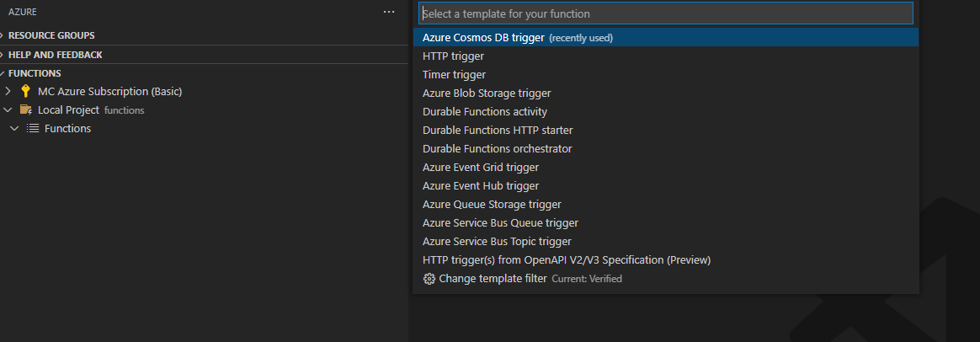Click the gear icon for template filter
This screenshot has height=342, width=980.
coord(429,279)
